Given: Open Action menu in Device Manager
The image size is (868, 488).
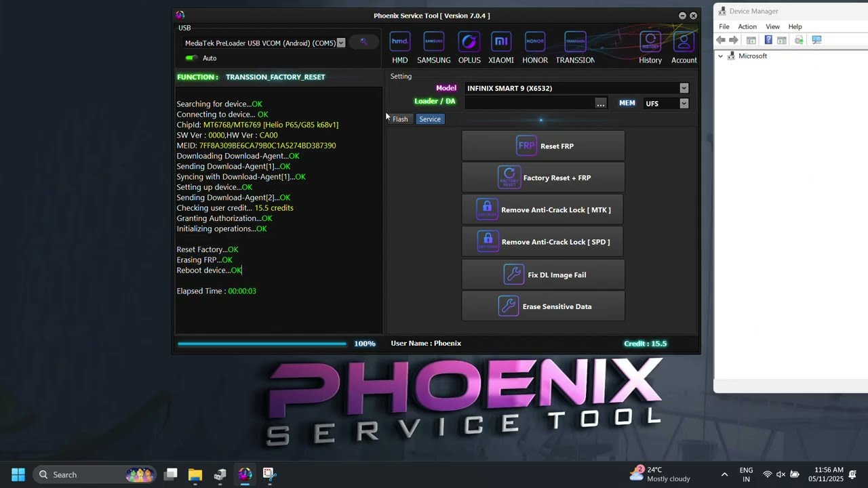Looking at the screenshot, I should [x=747, y=26].
